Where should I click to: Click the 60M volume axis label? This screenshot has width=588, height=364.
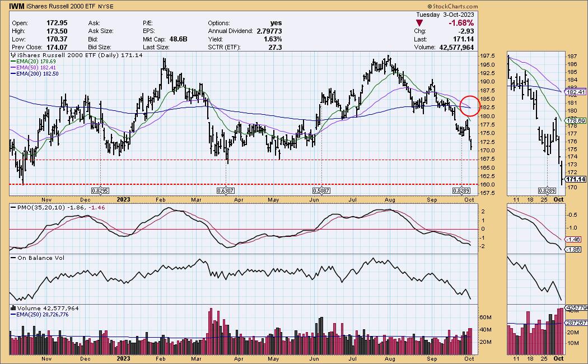[x=486, y=317]
